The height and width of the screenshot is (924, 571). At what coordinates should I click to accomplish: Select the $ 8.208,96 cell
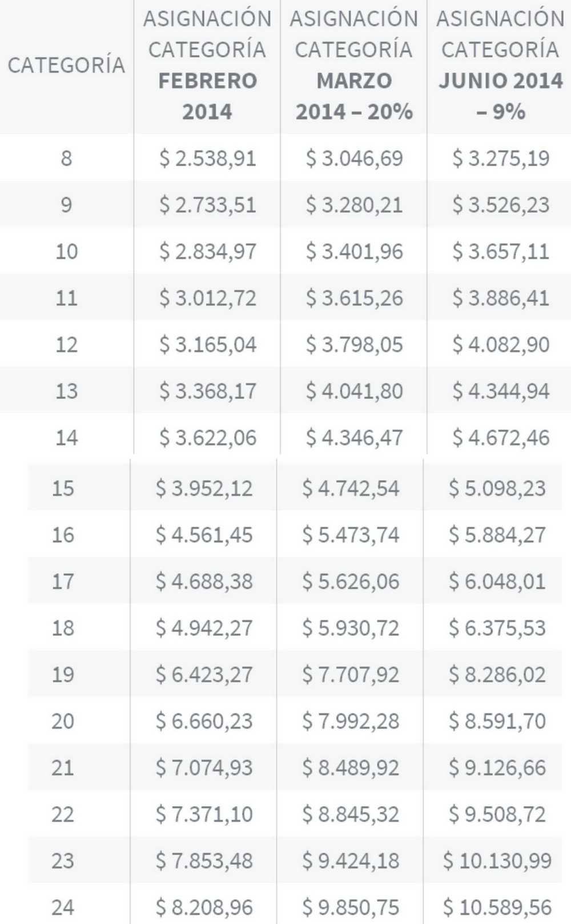(x=204, y=907)
